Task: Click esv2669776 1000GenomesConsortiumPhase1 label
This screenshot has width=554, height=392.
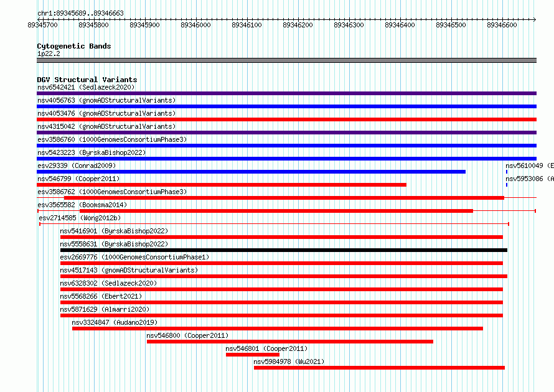Action: tap(134, 257)
